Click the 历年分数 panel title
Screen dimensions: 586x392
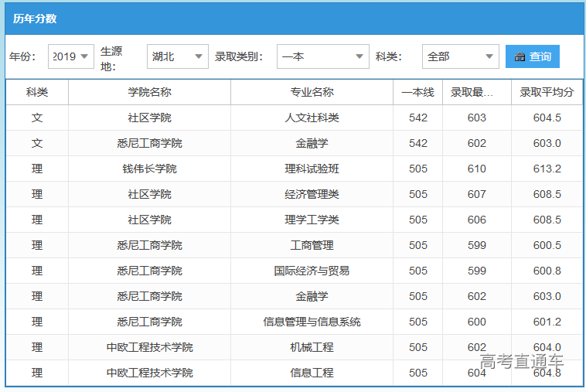pyautogui.click(x=35, y=19)
